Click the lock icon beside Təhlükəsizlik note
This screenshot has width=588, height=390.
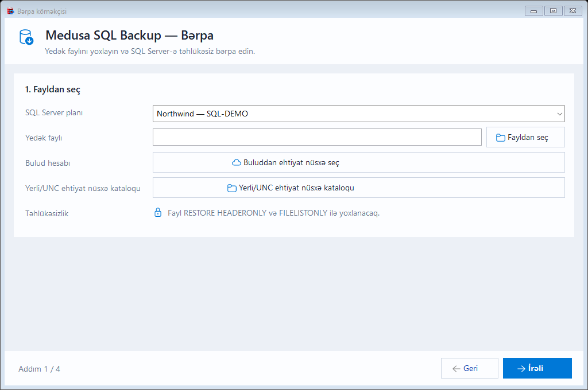coord(158,213)
